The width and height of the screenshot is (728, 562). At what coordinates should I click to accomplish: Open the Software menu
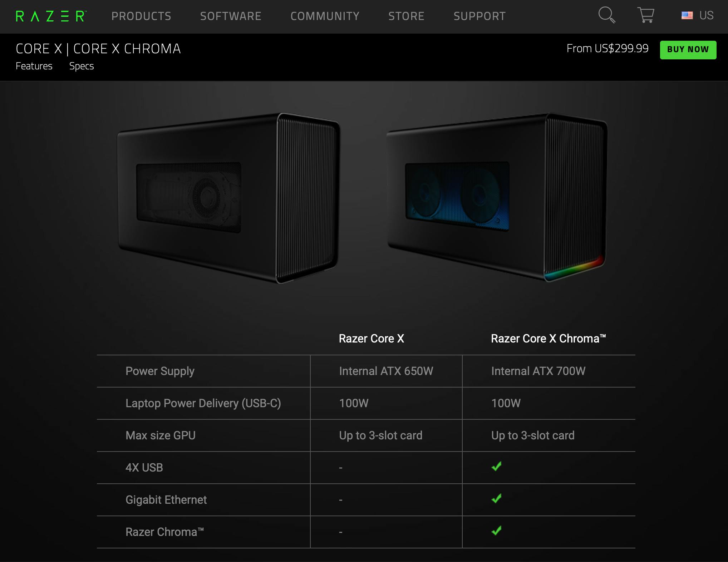tap(231, 16)
